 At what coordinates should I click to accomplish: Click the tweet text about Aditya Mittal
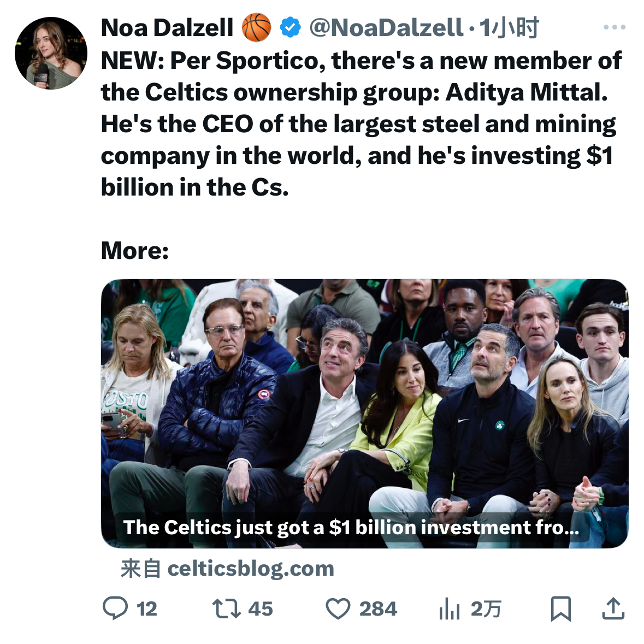(x=361, y=123)
